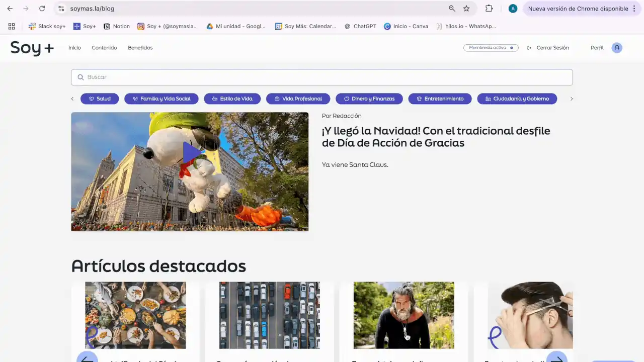Viewport: 644px width, 362px height.
Task: Open the site information icon in the address bar
Action: [x=61, y=9]
